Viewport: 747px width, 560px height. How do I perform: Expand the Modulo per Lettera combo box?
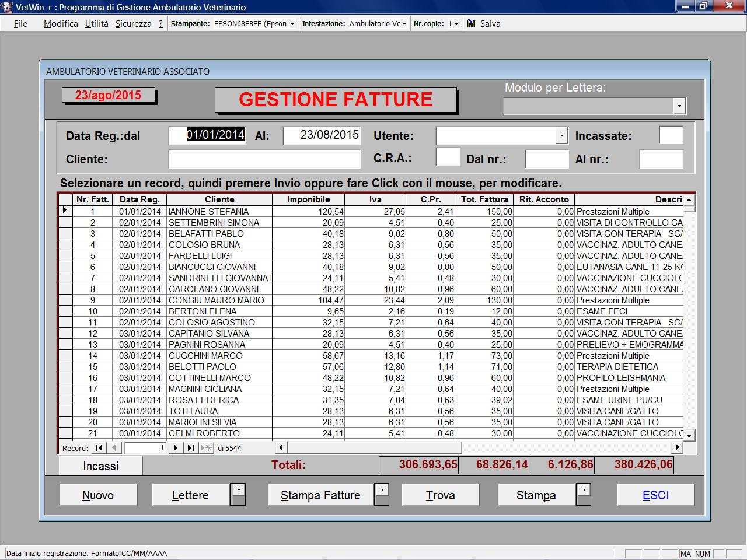[679, 106]
